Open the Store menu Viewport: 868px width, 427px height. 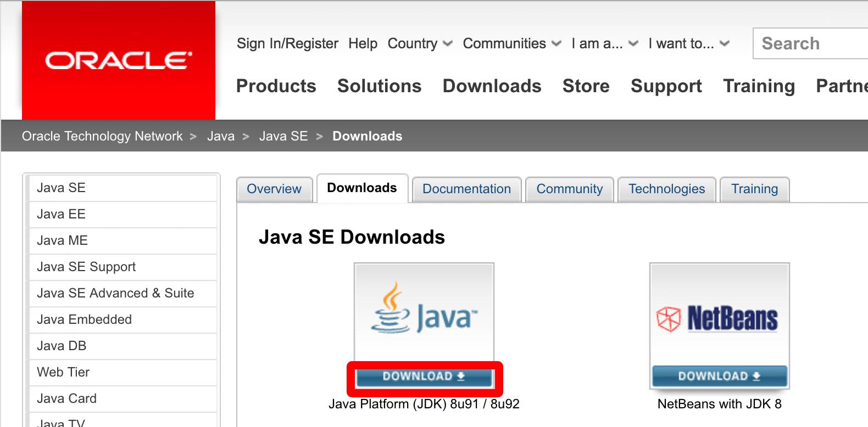click(x=586, y=86)
